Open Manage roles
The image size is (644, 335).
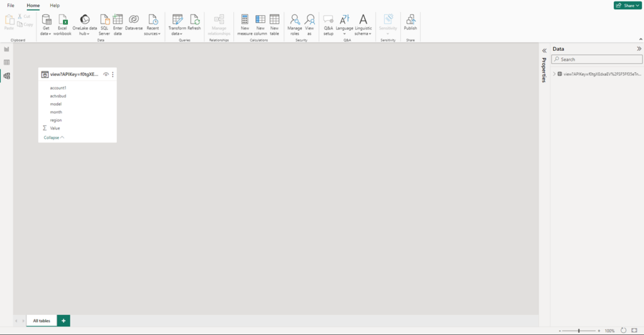point(294,25)
